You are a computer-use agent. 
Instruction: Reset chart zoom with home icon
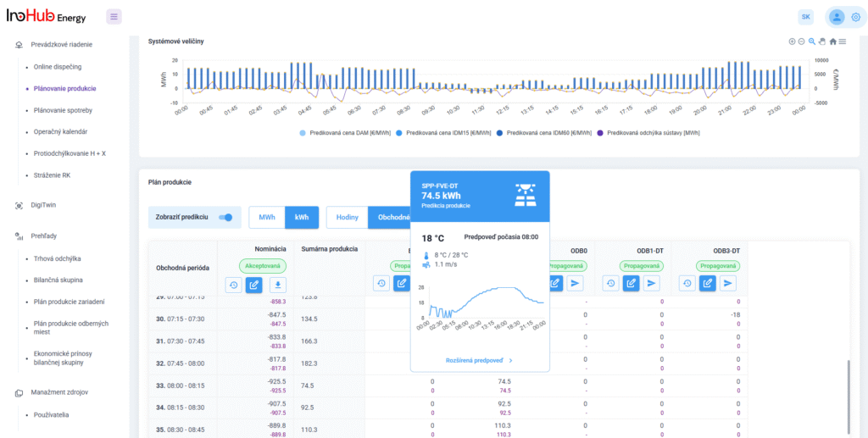coord(832,42)
